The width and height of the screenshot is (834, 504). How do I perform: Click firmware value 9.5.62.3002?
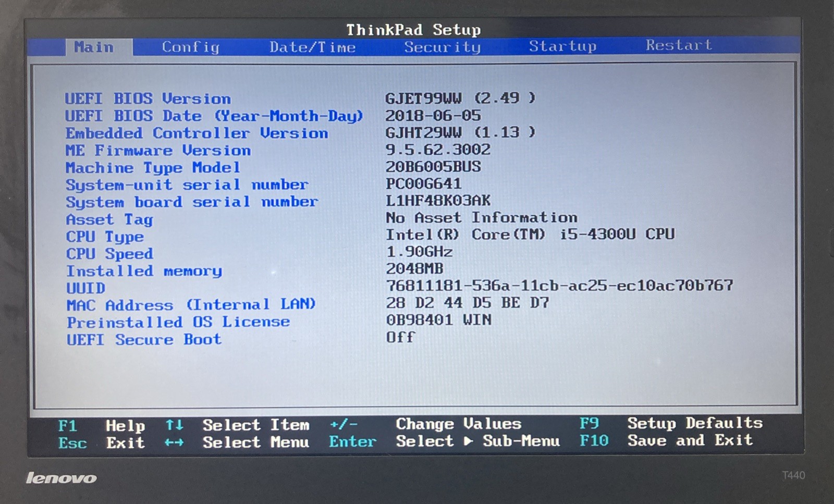click(x=438, y=150)
